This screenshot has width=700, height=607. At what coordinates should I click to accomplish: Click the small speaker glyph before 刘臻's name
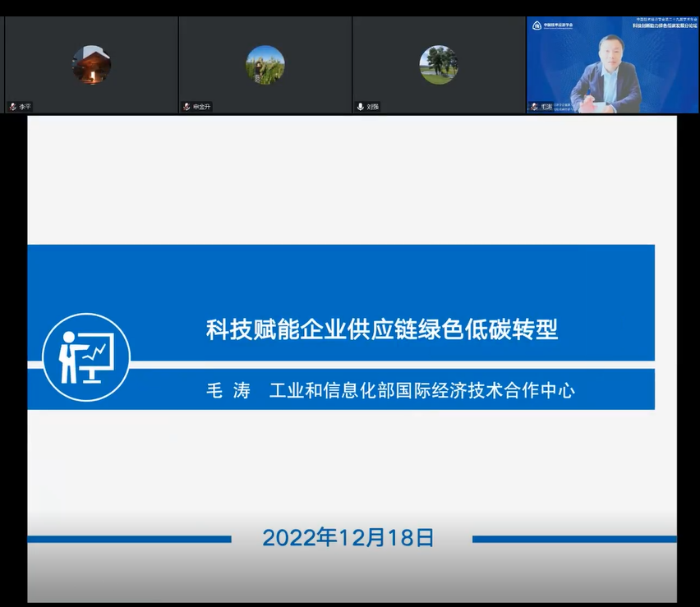point(360,106)
